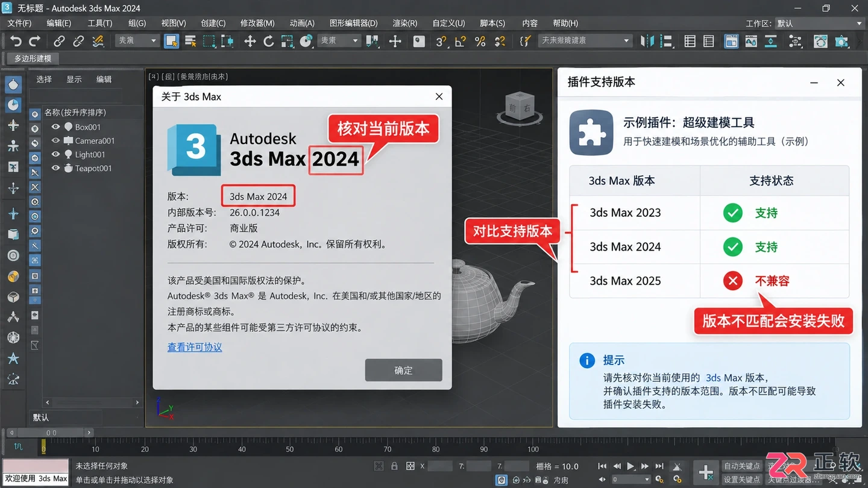Open the 脚本(S) menu

[x=492, y=23]
